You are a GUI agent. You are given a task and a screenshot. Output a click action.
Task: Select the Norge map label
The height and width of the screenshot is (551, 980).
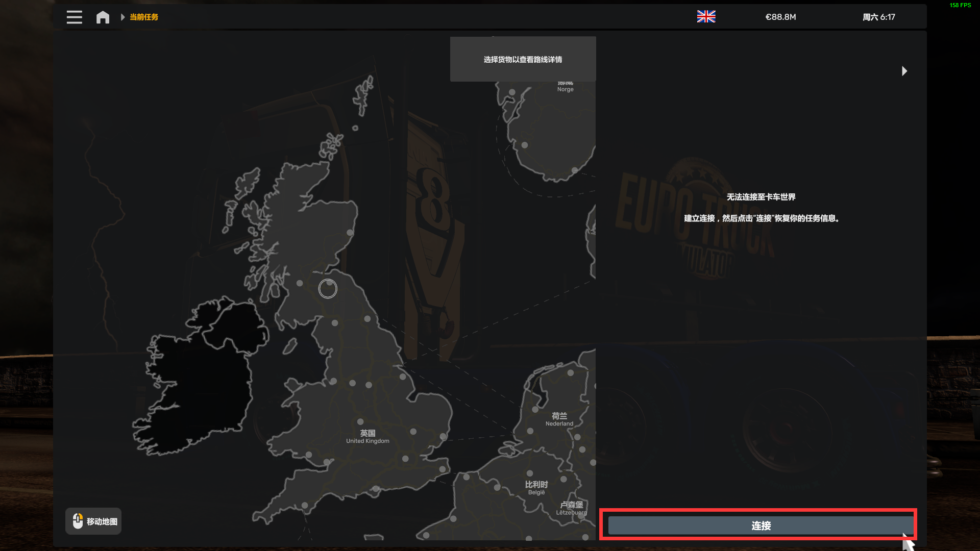pyautogui.click(x=565, y=87)
